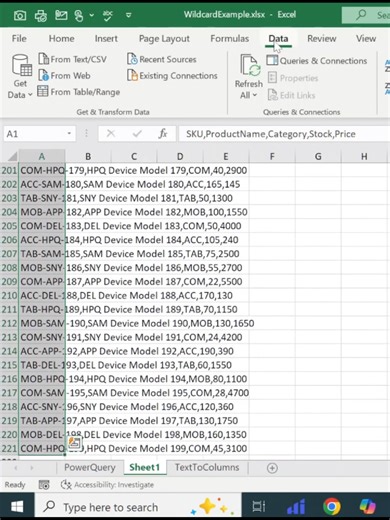Click cell with ACC-SNY-196 data
This screenshot has width=390, height=520.
tap(42, 407)
